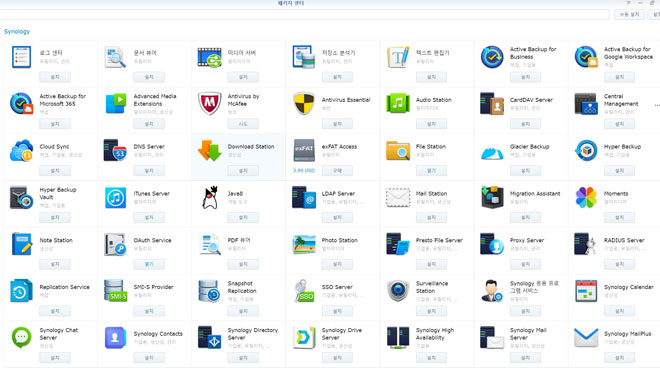Click the RADIUS Server package name
660x368 pixels.
point(624,240)
